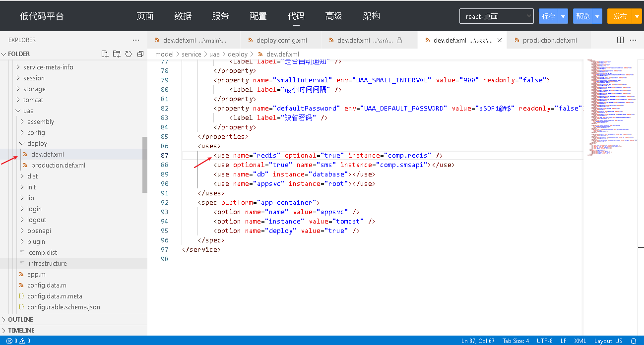Open the 数据 menu
Image resolution: width=644 pixels, height=345 pixels.
coord(183,16)
